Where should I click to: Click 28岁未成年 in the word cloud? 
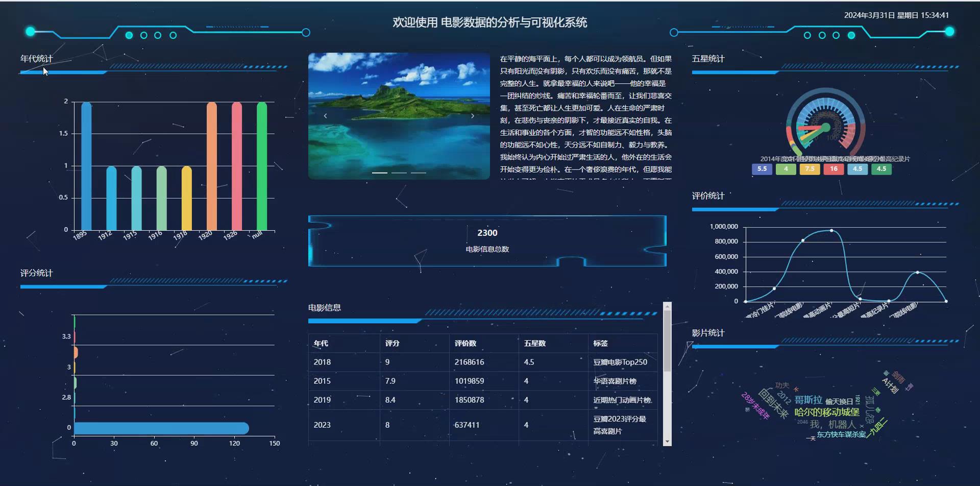[x=755, y=406]
